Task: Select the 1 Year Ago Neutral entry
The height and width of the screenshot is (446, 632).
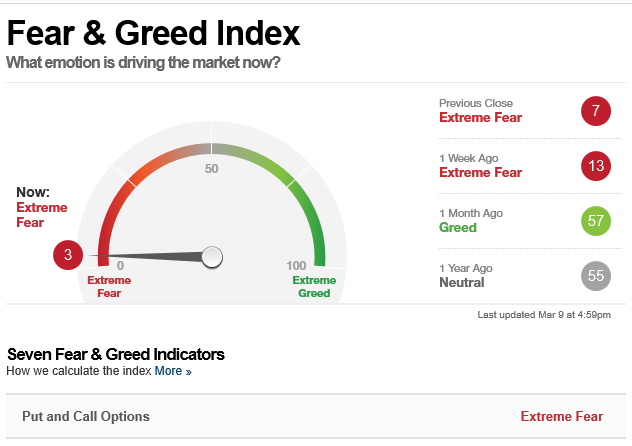Action: 466,276
